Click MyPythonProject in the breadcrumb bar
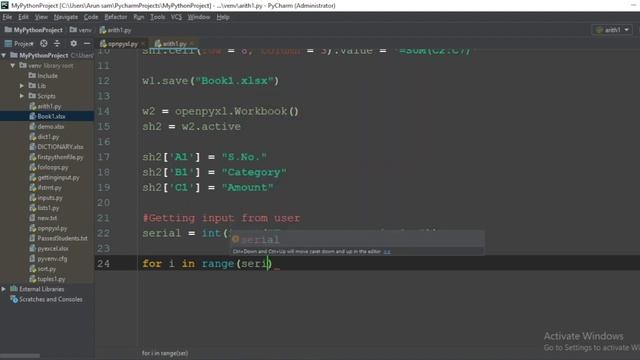This screenshot has height=360, width=640. point(34,30)
